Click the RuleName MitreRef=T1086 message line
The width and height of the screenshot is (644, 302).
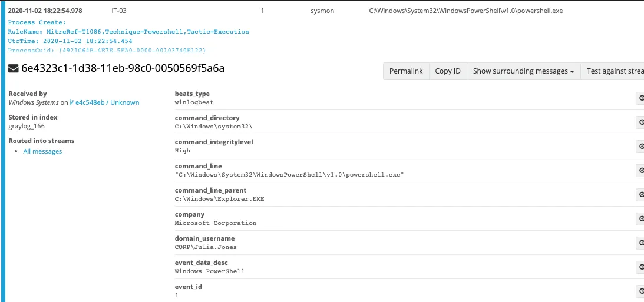pos(128,32)
